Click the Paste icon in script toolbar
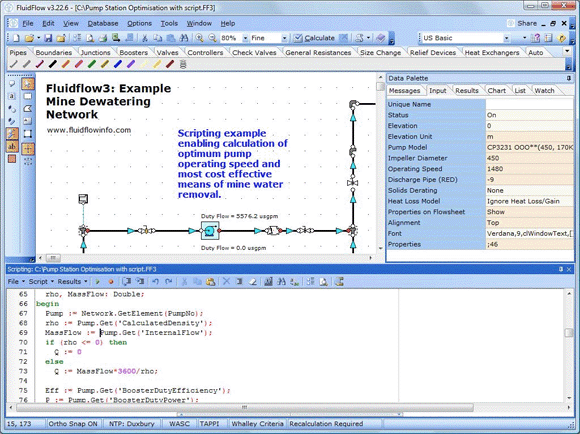 tap(210, 282)
